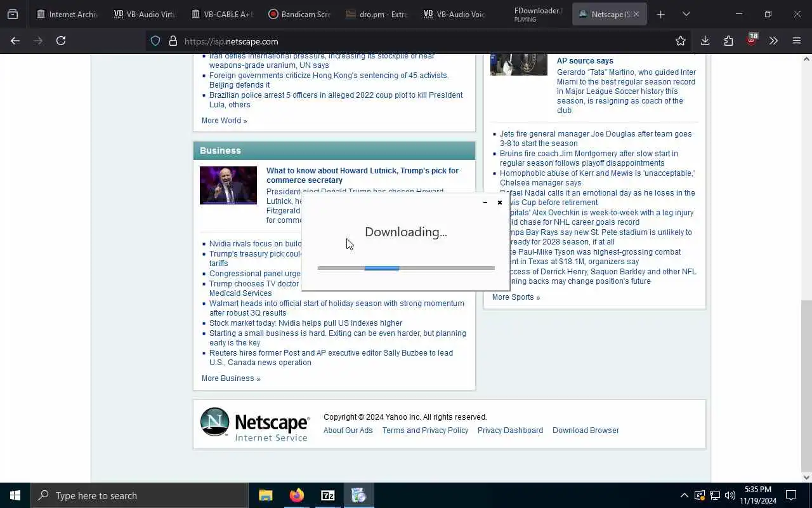Open the uBlock extension badge showing 18
Image resolution: width=812 pixels, height=508 pixels.
pyautogui.click(x=751, y=40)
